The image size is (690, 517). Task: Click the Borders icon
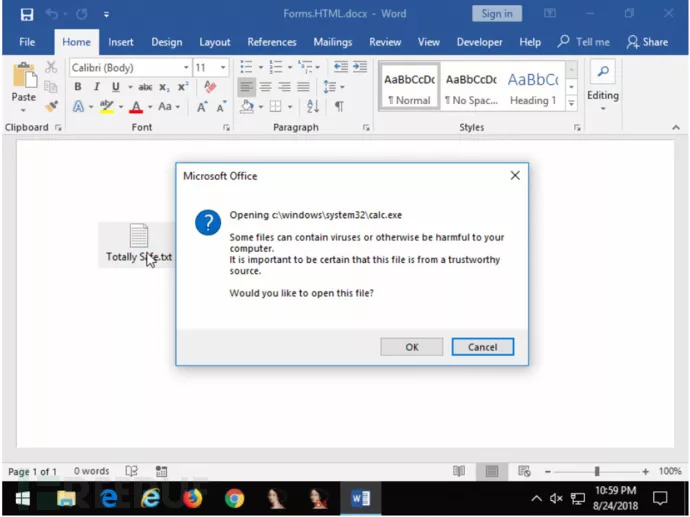tap(275, 106)
